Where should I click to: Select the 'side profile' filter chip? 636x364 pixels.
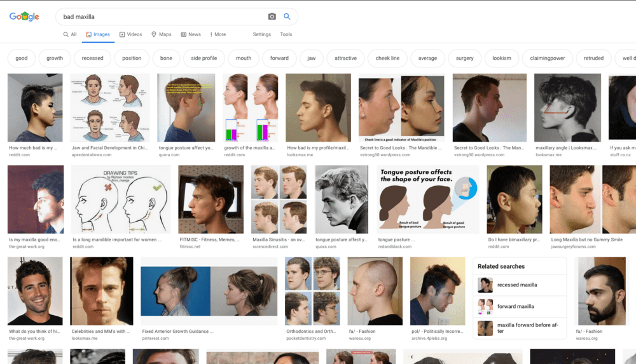[204, 58]
